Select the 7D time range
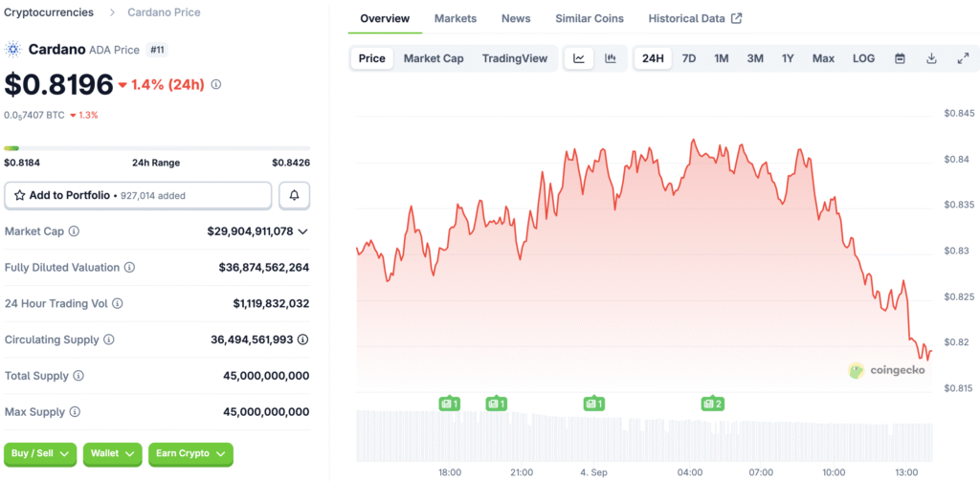Screen dimensions: 980x481 (689, 58)
